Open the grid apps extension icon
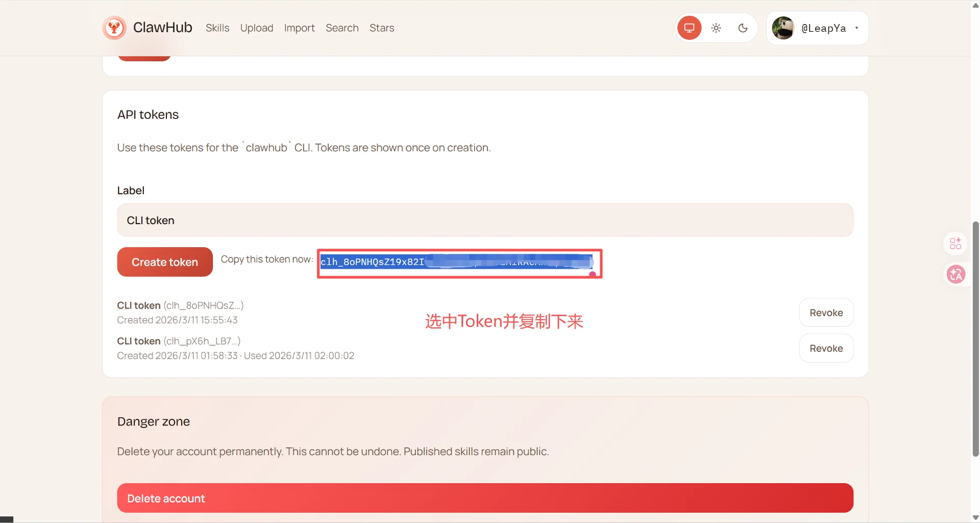The image size is (980, 523). point(955,243)
